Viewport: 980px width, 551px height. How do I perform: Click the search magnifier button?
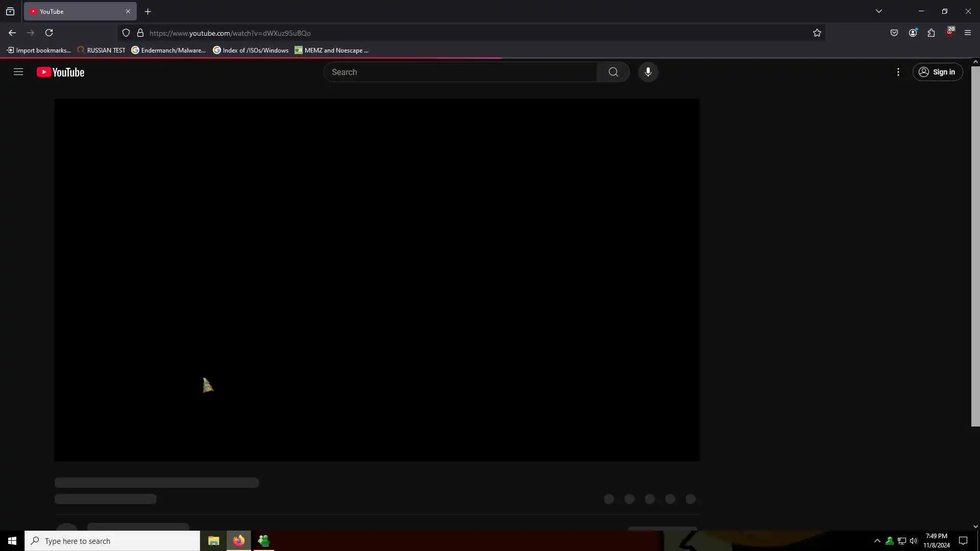[613, 72]
